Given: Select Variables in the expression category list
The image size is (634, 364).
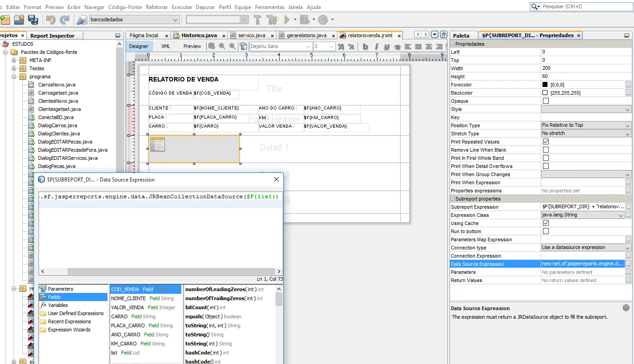Looking at the screenshot, I should [58, 305].
